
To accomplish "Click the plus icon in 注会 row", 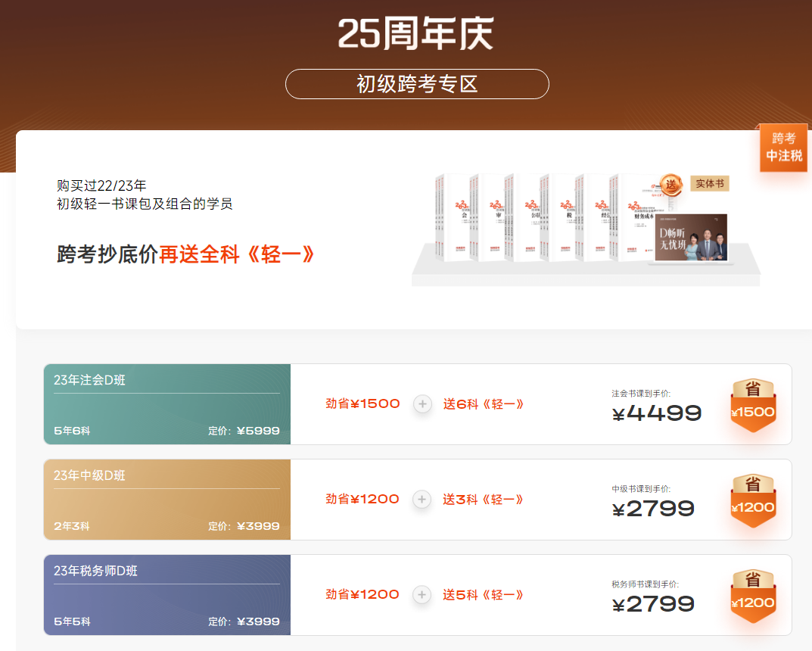I will click(422, 404).
